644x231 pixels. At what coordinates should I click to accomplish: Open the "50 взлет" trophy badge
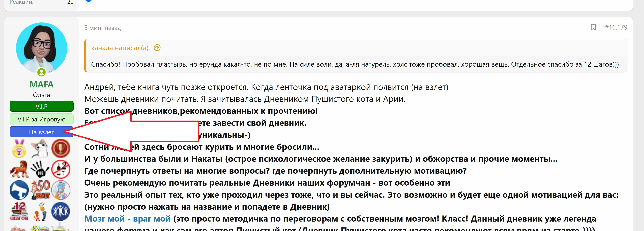tap(41, 190)
